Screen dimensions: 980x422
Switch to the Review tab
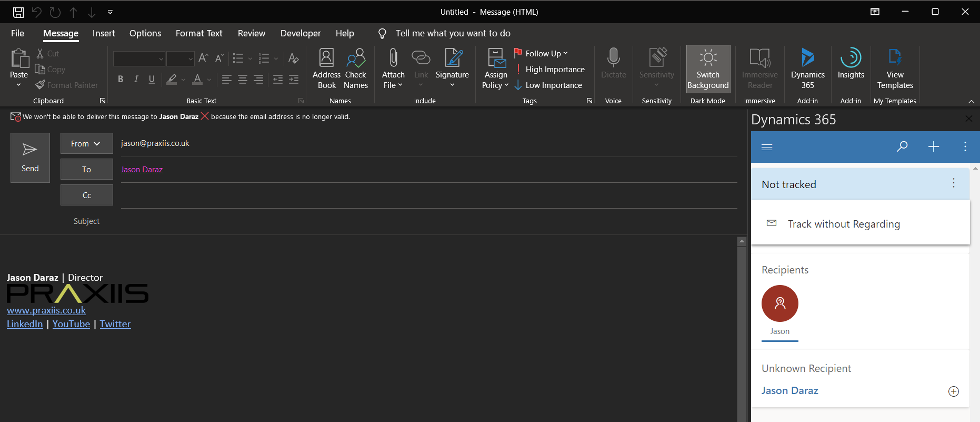pos(252,33)
